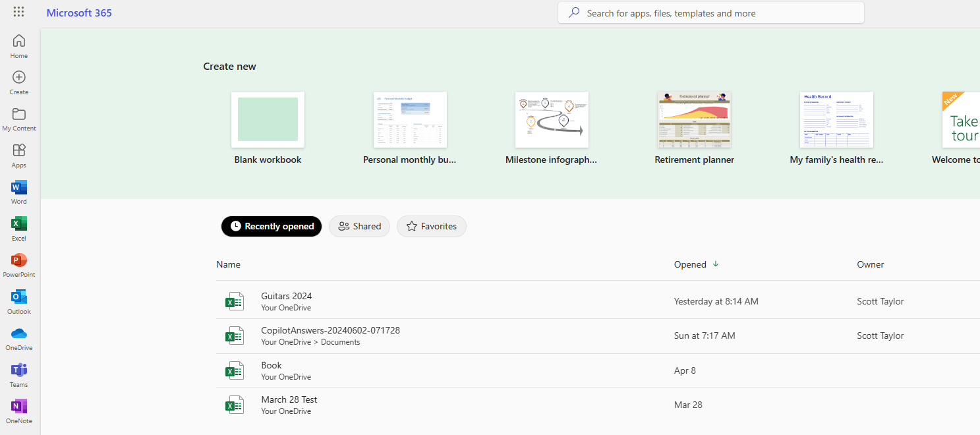
Task: Click Excel file icon for Book
Action: point(234,370)
